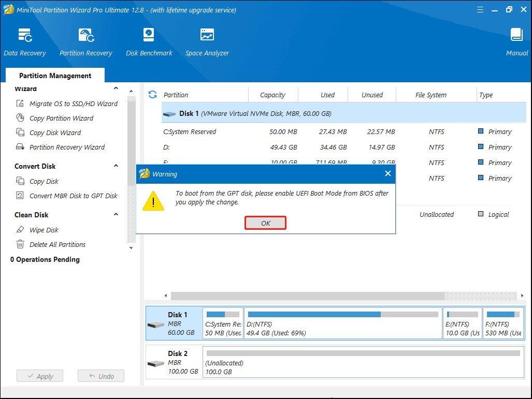Screen dimensions: 532x399
Task: Click the Primary color square for D: row
Action: [480, 146]
